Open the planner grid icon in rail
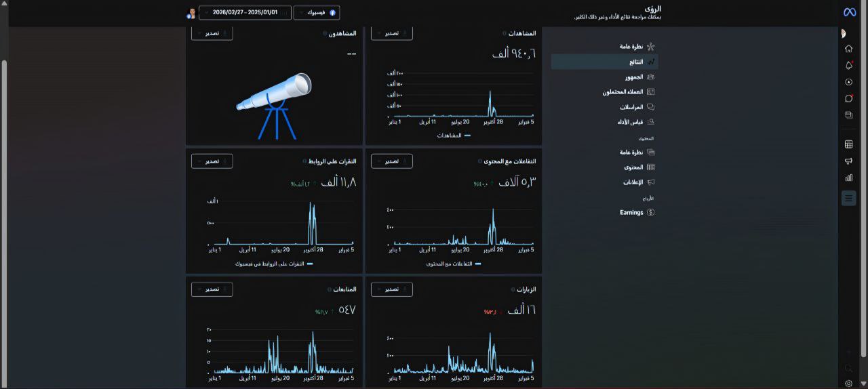Image resolution: width=868 pixels, height=389 pixels. [848, 144]
